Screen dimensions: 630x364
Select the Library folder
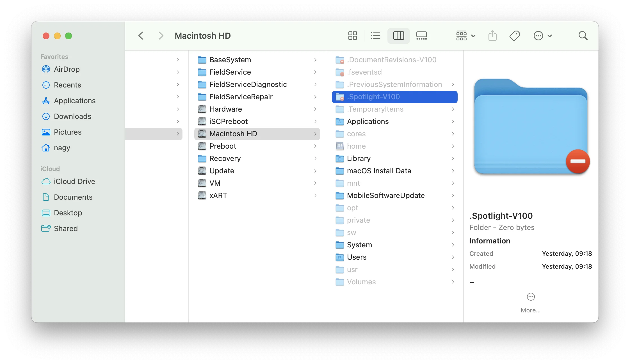[x=359, y=158]
